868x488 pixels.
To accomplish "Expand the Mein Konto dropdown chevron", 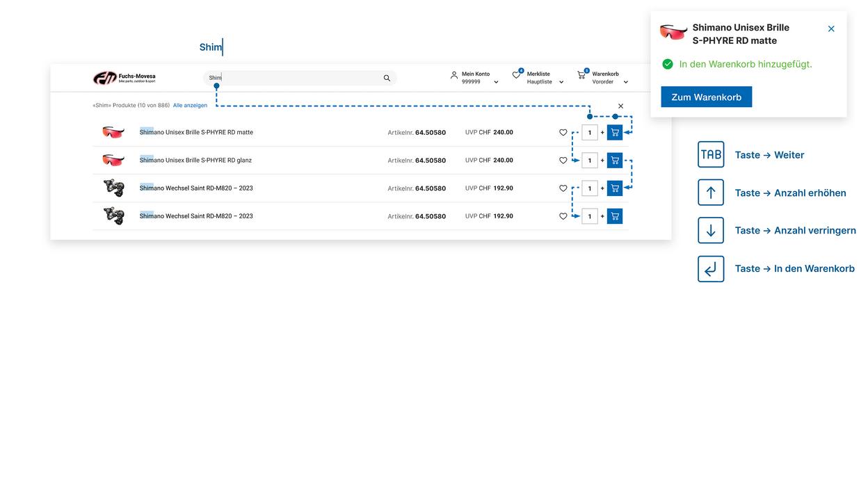I will (x=496, y=82).
